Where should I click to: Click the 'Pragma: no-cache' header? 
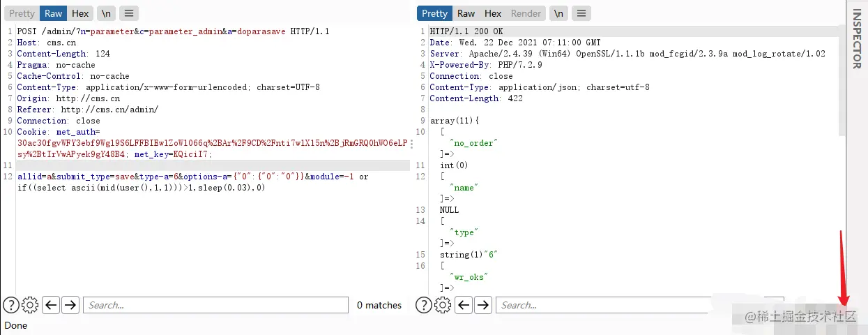56,65
